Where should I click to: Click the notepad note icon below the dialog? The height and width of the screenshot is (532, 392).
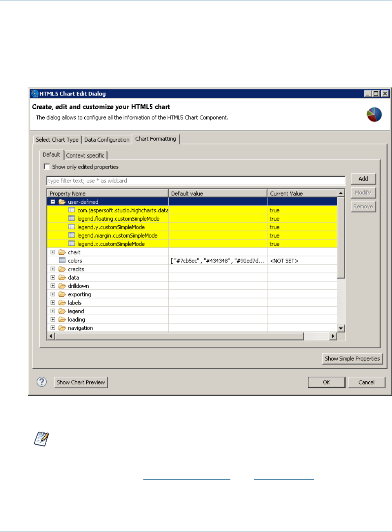tap(42, 439)
